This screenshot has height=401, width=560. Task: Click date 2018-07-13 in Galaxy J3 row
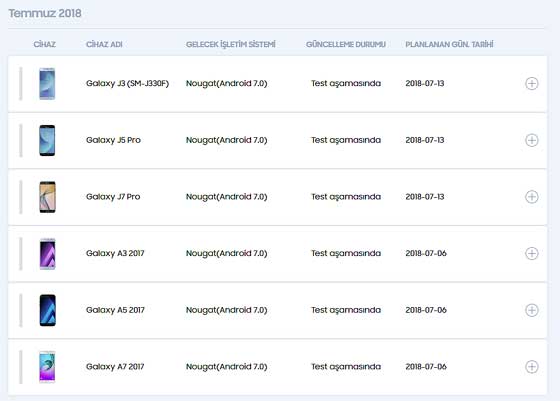click(x=425, y=84)
